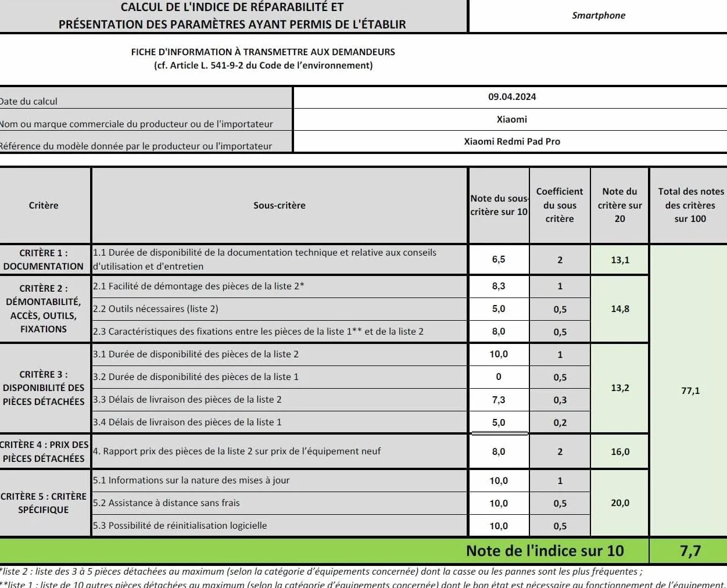Click sub-criterion 2.2 'Outils nécessaires' row
This screenshot has height=588, width=727.
tap(280, 309)
